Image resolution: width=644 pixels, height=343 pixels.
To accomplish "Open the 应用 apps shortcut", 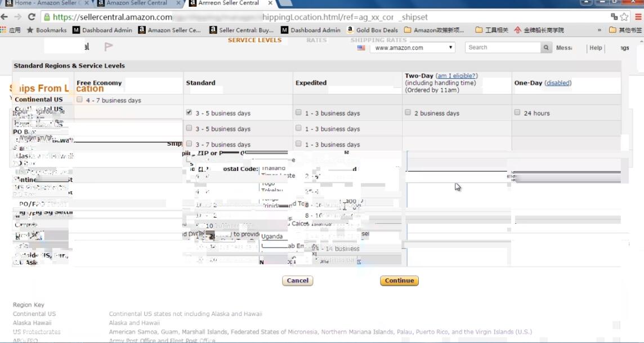I will tap(11, 30).
